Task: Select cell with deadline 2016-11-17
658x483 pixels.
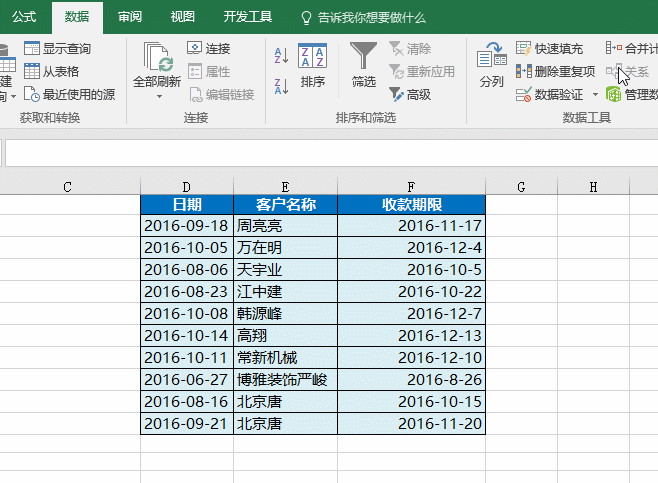Action: click(411, 226)
